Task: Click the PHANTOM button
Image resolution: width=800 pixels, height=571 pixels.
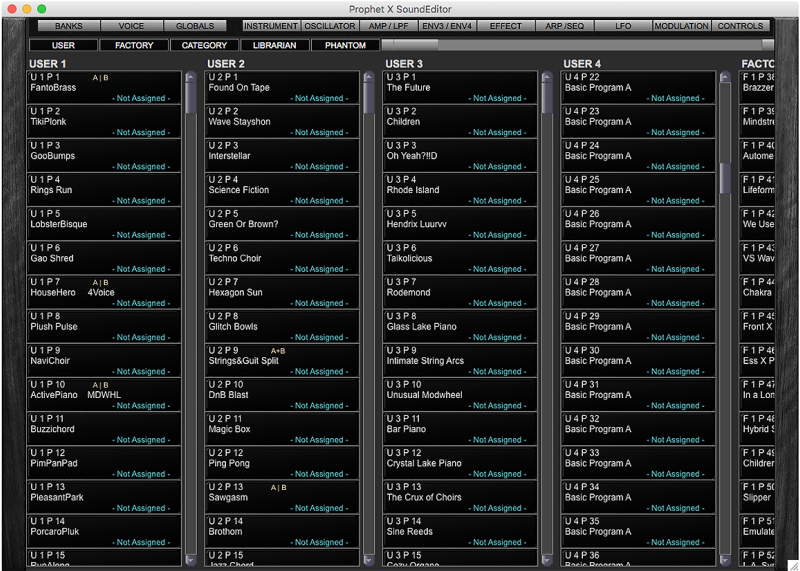Action: (344, 45)
